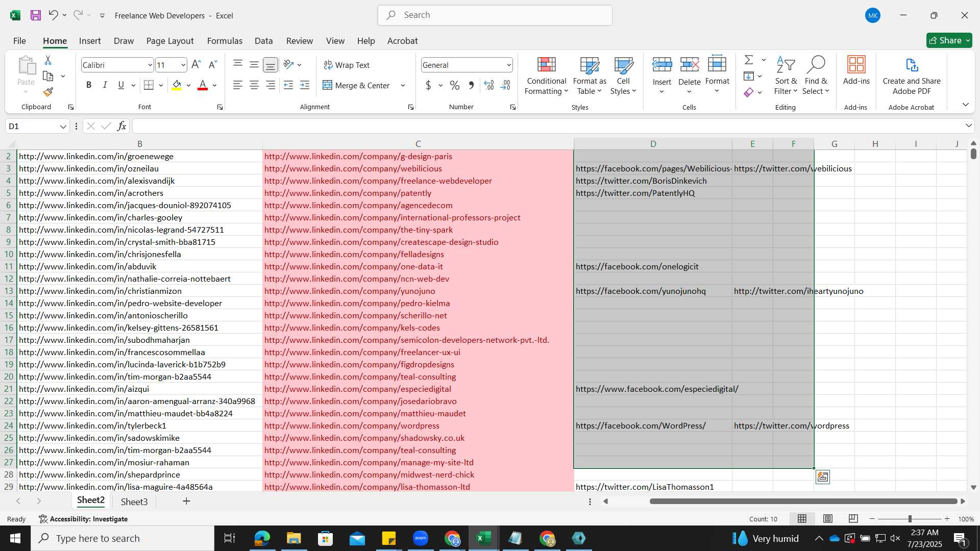
Task: Click the Format Painter brush icon
Action: point(48,92)
